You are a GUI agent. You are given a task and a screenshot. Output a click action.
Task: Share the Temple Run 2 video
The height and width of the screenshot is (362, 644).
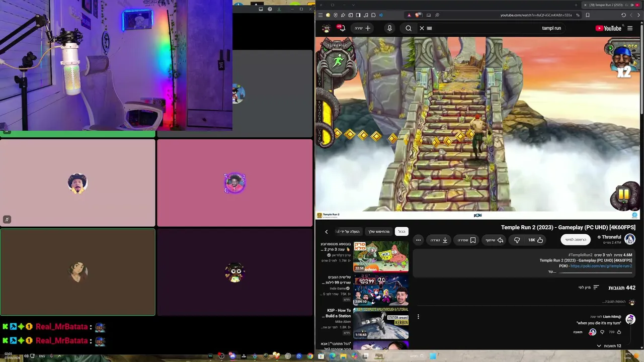point(494,240)
